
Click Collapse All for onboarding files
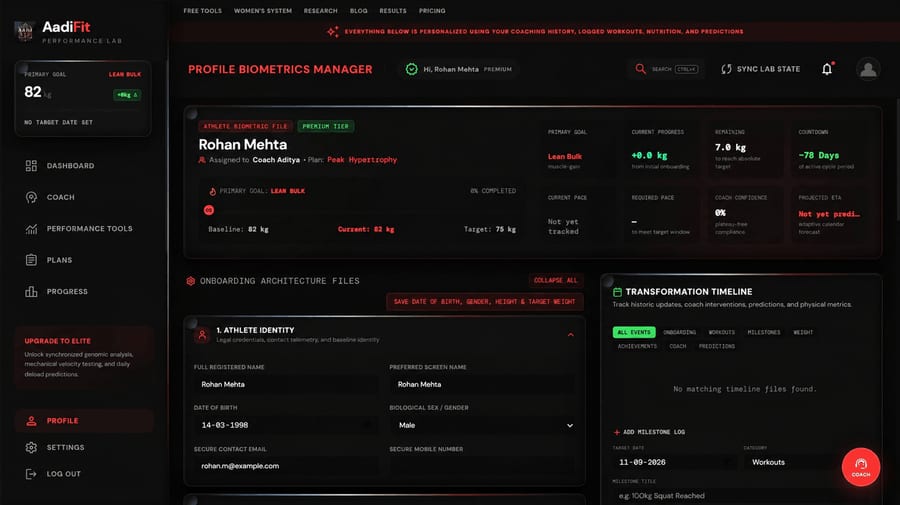point(556,281)
